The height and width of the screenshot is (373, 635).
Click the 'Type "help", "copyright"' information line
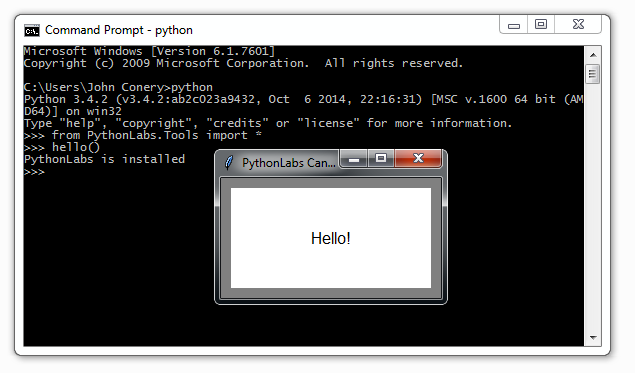point(268,124)
